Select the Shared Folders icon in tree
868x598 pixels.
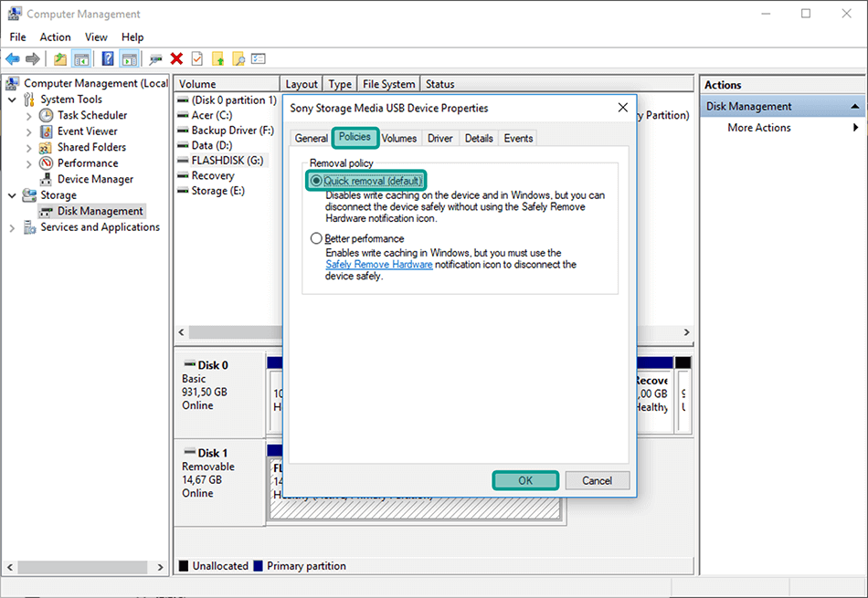point(46,148)
